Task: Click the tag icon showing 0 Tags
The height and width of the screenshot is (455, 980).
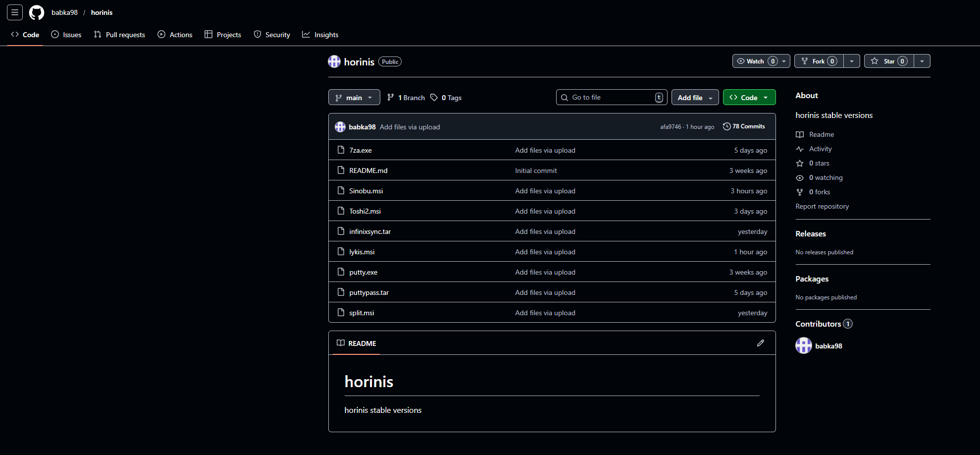Action: (434, 98)
